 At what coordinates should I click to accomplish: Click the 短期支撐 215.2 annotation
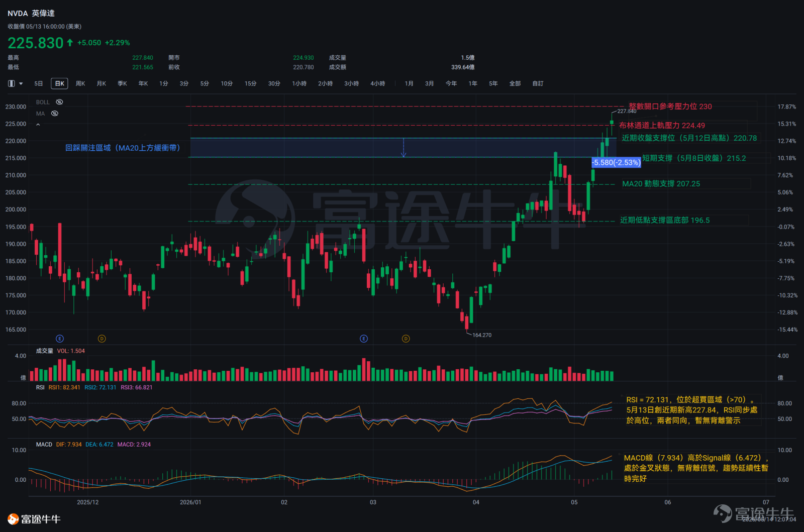tap(694, 158)
